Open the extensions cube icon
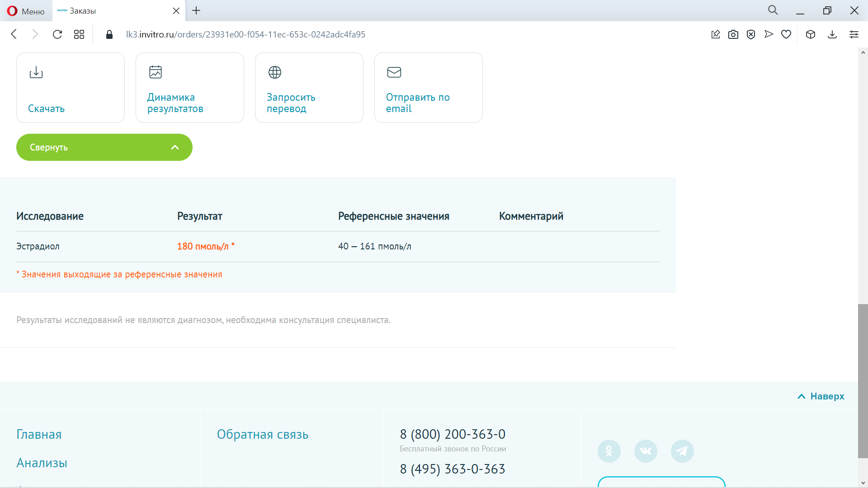 pos(811,34)
